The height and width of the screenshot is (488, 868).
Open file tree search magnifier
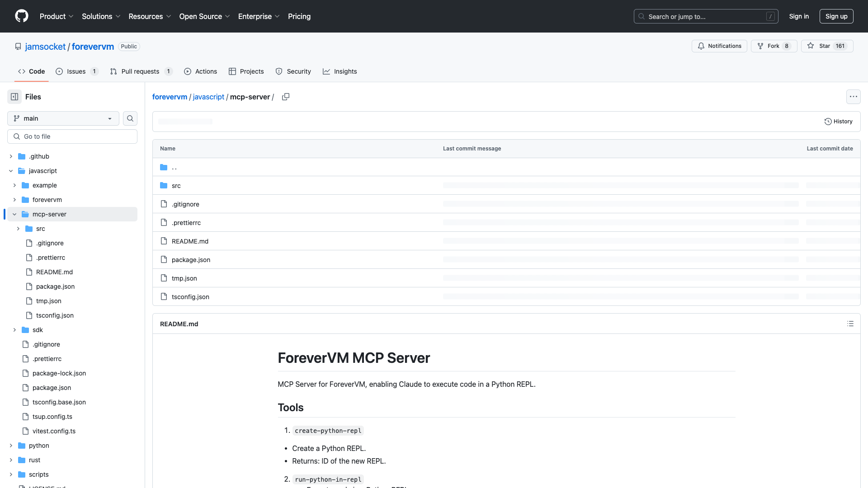[x=130, y=118]
